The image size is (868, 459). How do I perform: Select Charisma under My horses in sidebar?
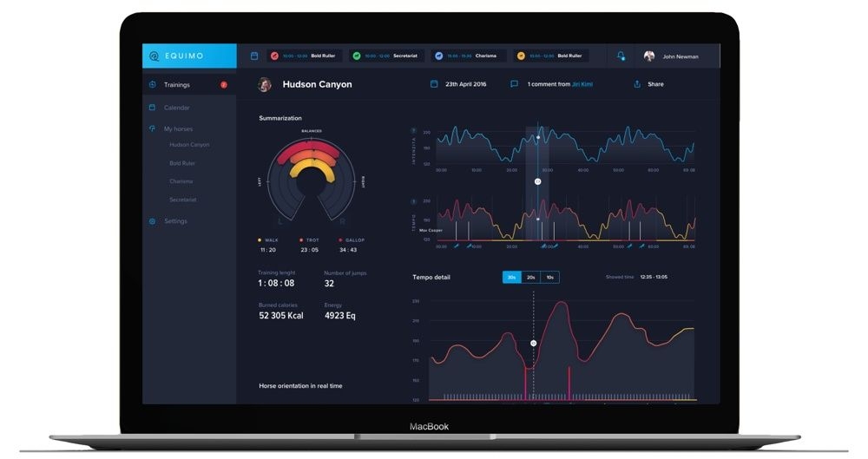181,181
